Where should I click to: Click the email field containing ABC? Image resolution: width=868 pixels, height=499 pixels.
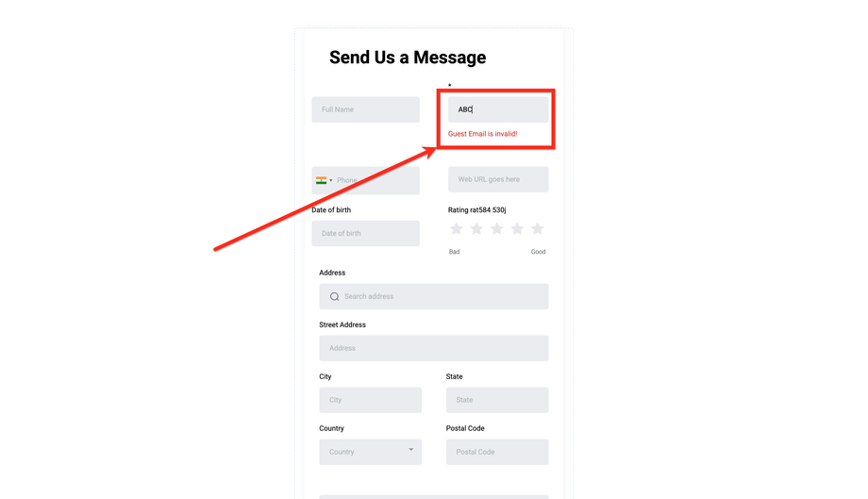click(x=498, y=109)
